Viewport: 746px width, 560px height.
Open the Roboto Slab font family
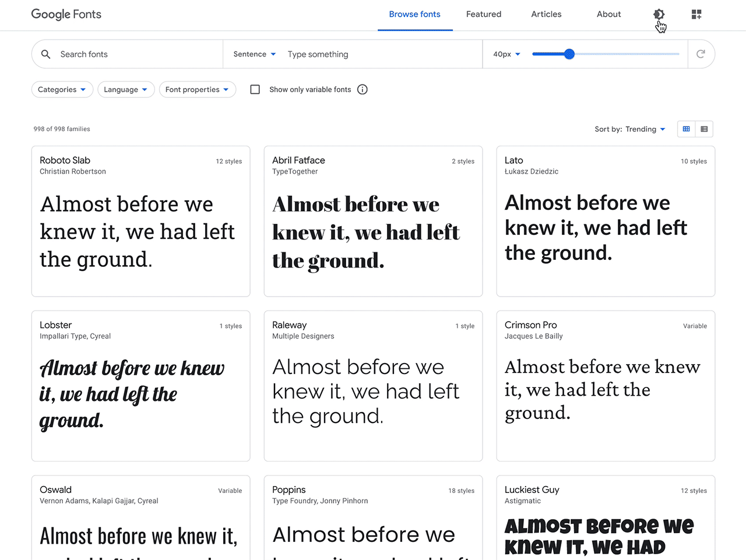click(x=64, y=160)
